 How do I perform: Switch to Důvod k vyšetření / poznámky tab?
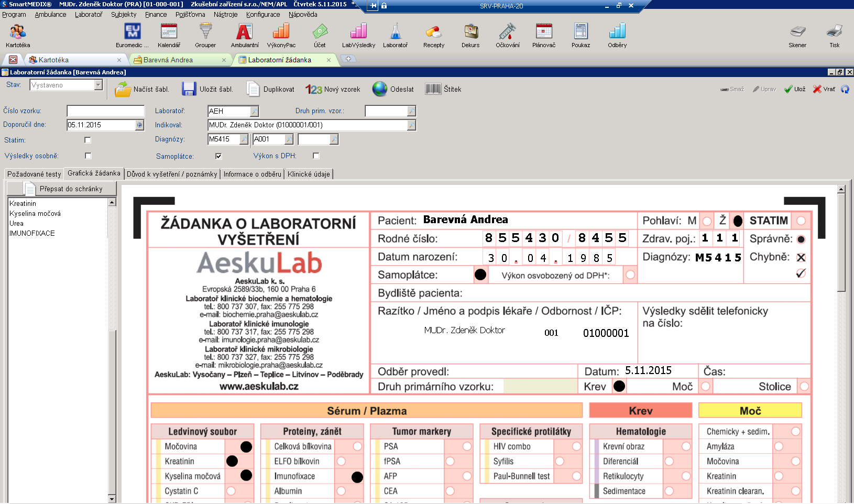coord(172,174)
